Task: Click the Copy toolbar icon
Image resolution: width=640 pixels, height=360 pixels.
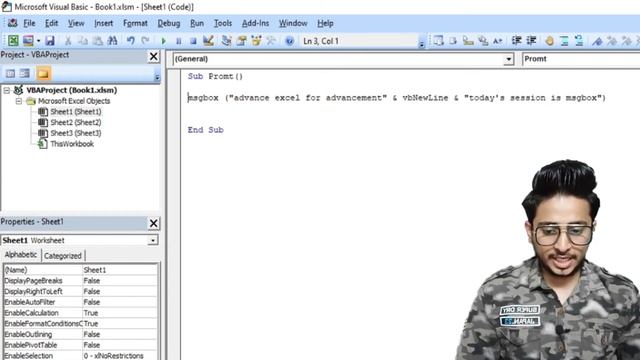Action: (x=83, y=40)
